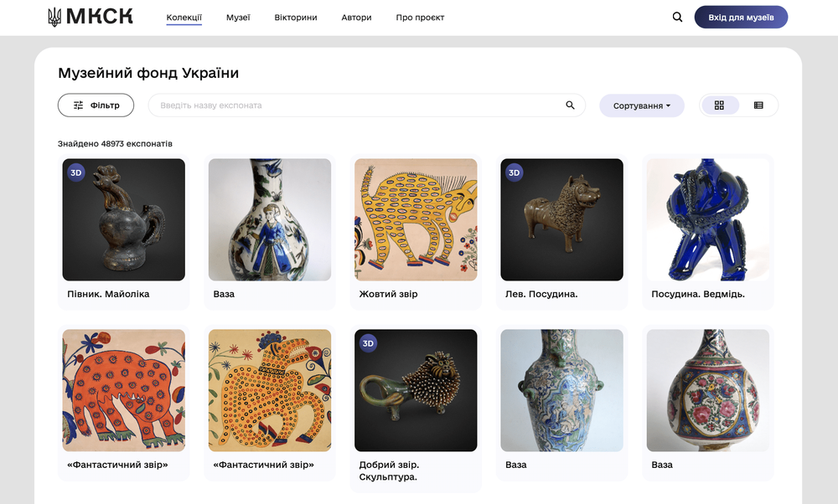
Task: Click 3D badge on Добрий звір sculpture
Action: click(368, 343)
